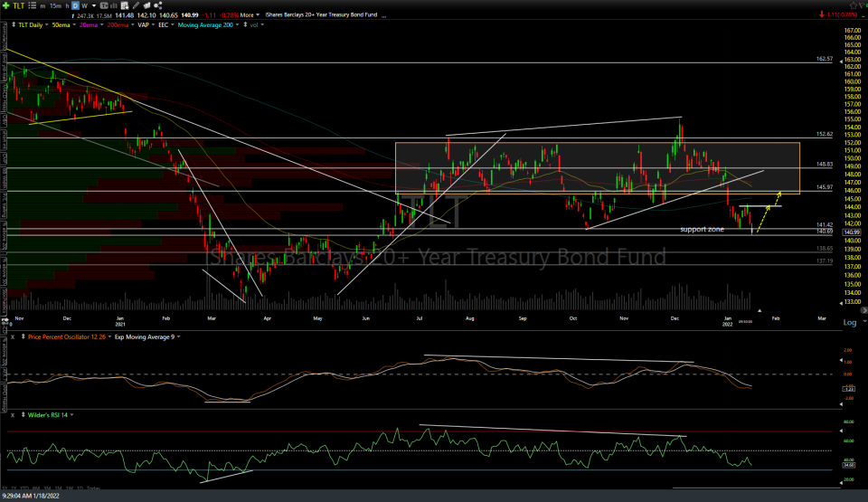Select the pencil drawing tool icon

tap(137, 5)
